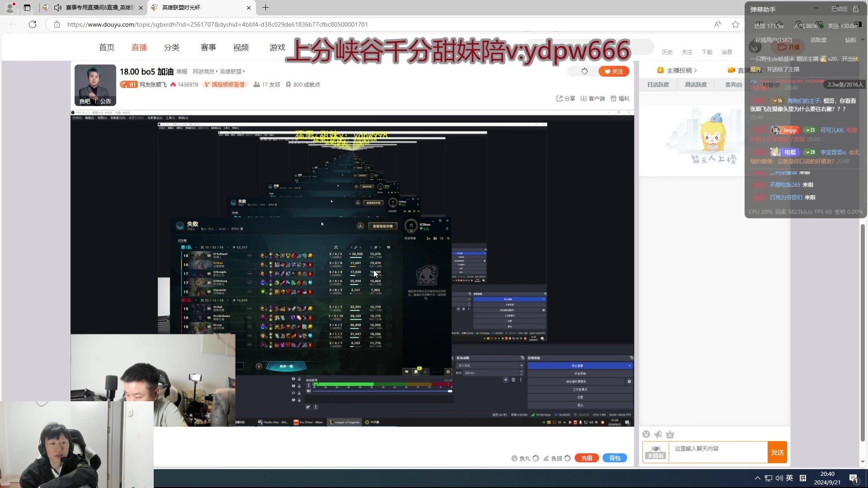Click the 2.3w条/2016人 badge
The width and height of the screenshot is (868, 488).
point(845,84)
